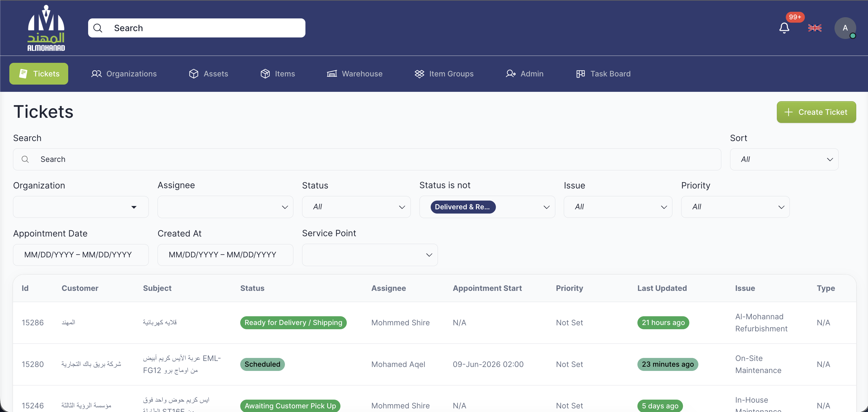Click the Items box icon
This screenshot has width=868, height=412.
click(x=265, y=73)
